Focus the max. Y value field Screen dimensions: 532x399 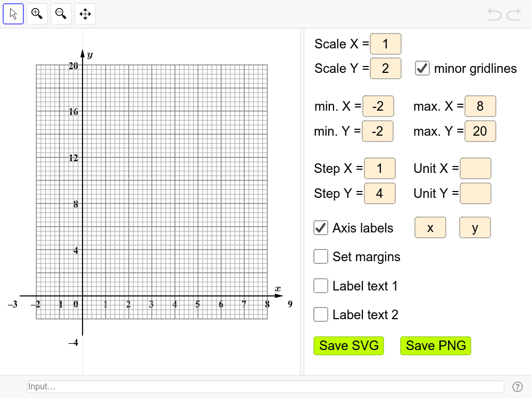tap(480, 131)
